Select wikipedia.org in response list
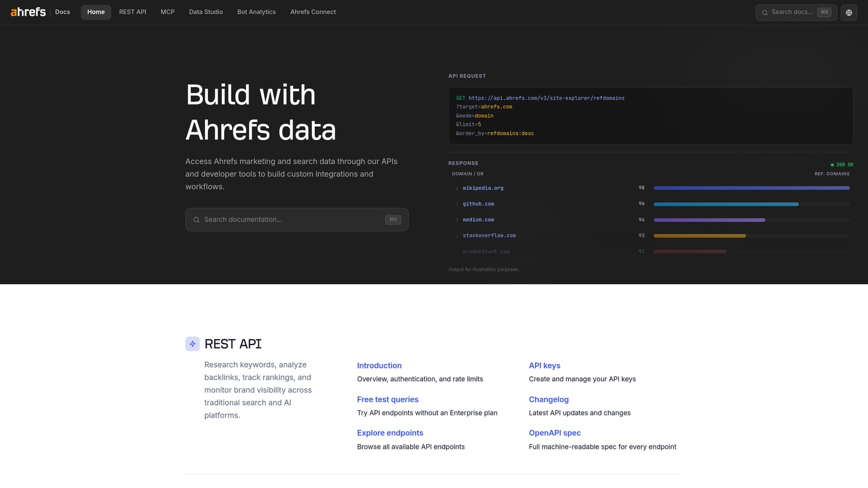The width and height of the screenshot is (868, 488). tap(483, 188)
